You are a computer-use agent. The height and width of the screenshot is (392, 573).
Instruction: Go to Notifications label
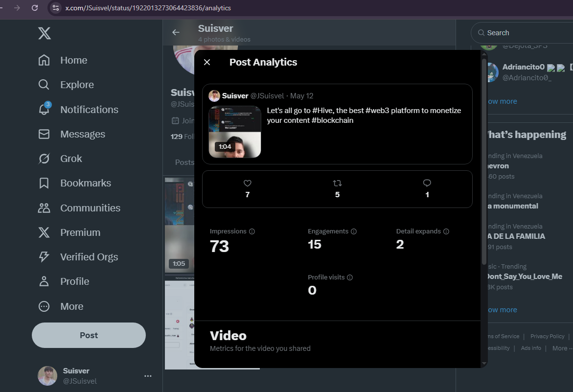(89, 110)
